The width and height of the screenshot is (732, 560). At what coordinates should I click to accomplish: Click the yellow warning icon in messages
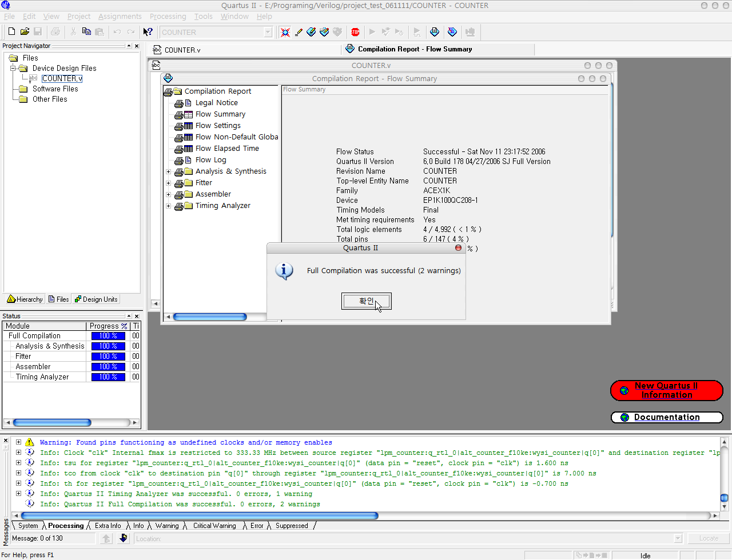[x=29, y=442]
